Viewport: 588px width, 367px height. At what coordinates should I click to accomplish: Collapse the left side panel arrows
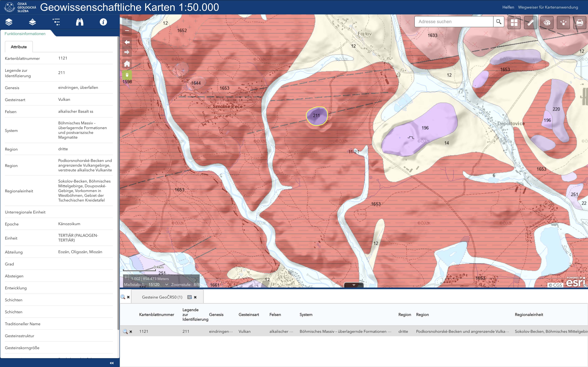[x=112, y=363]
